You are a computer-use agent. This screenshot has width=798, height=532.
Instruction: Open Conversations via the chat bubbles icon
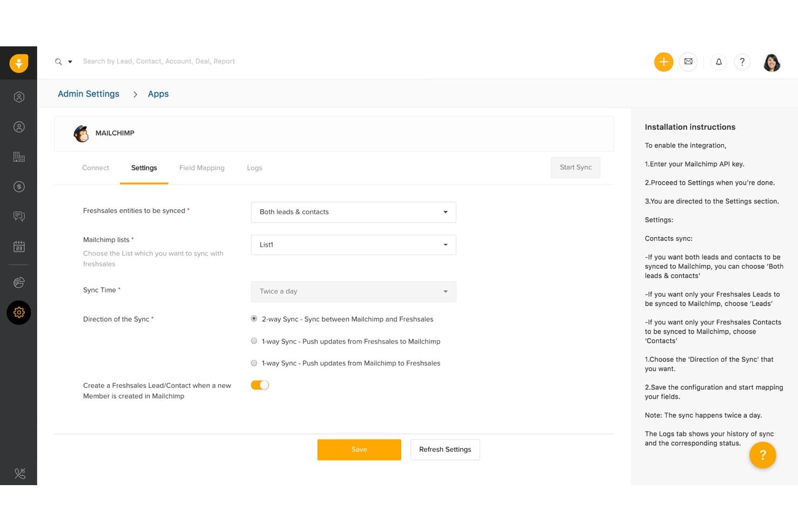(x=19, y=216)
